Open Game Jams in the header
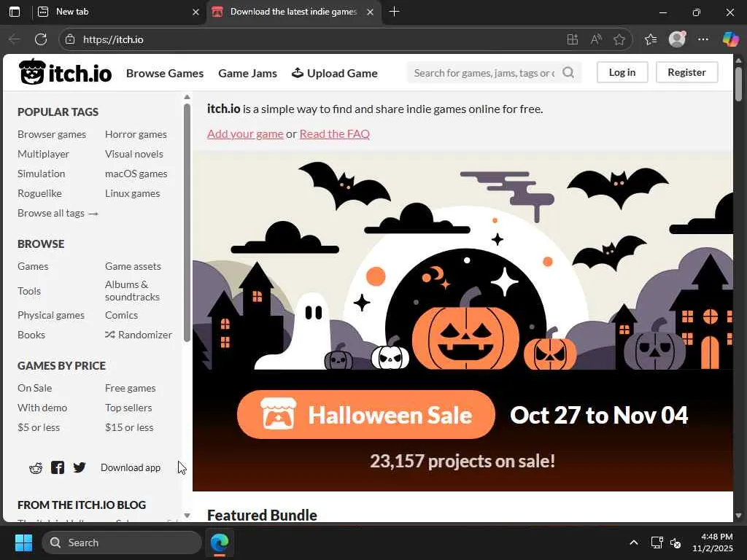This screenshot has width=747, height=560. click(248, 74)
